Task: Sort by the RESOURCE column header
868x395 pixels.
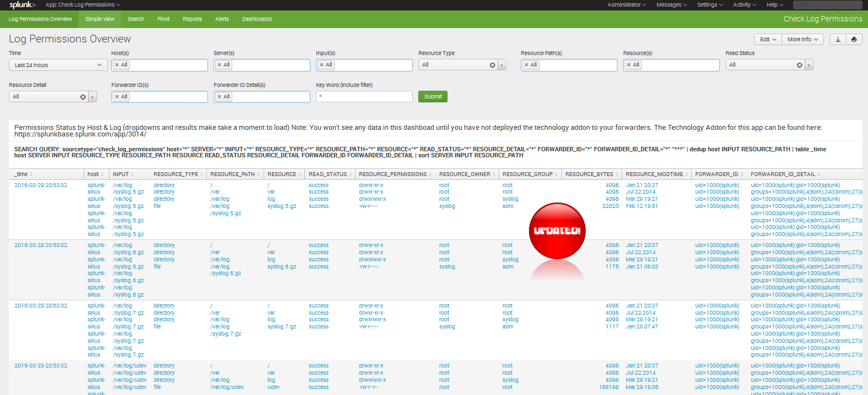Action: coord(284,174)
